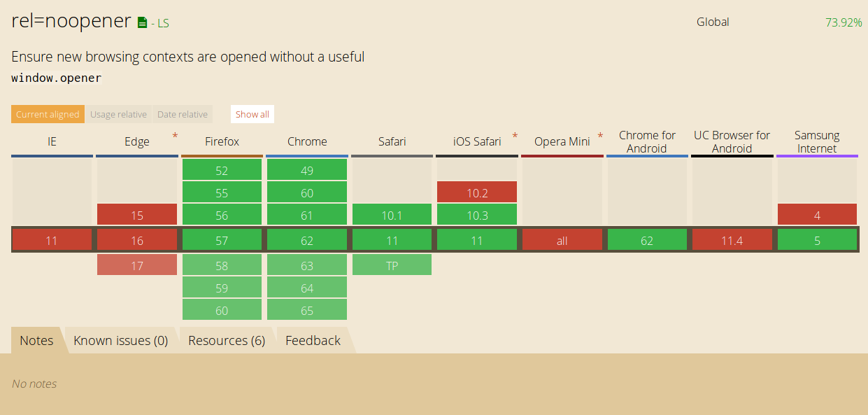The image size is (868, 415).
Task: Select the Firefox 55 version cell
Action: tap(222, 192)
